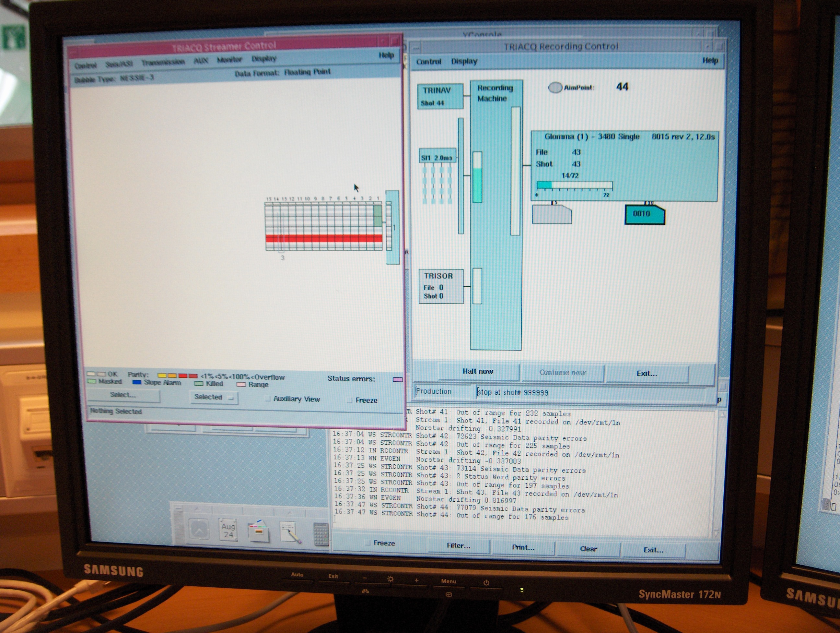This screenshot has width=840, height=633.
Task: Open the calculator icon in front panel
Action: [321, 534]
